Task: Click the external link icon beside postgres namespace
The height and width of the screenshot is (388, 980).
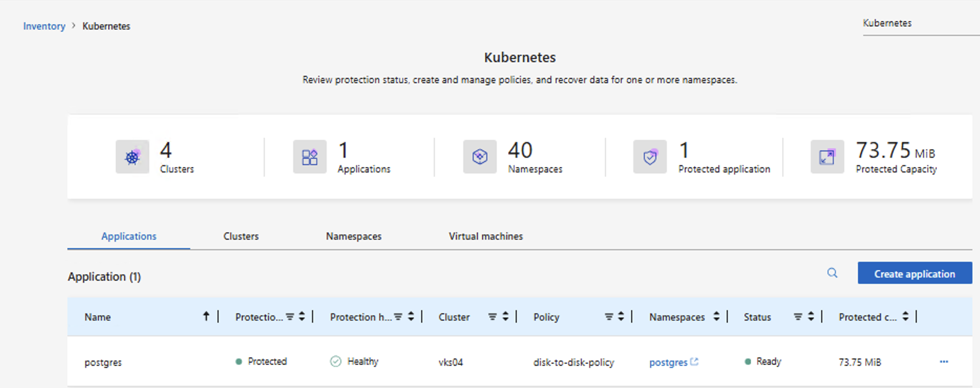Action: 694,362
